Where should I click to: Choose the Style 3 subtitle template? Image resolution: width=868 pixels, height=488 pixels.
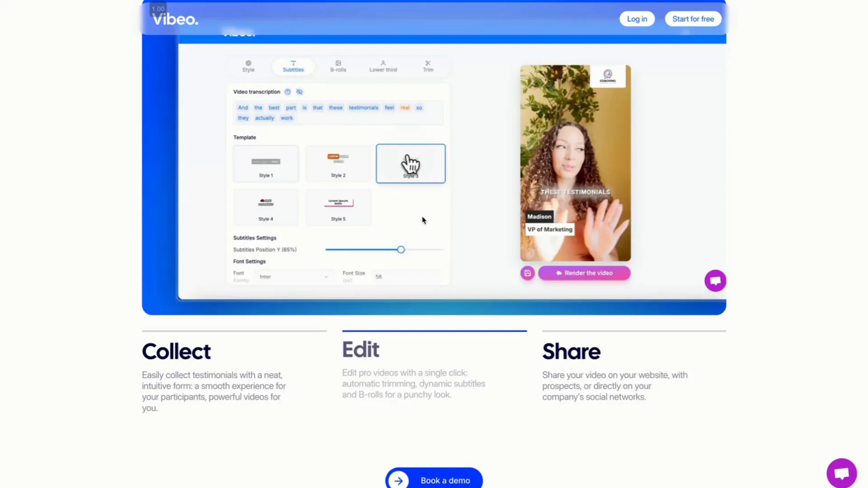click(x=410, y=164)
